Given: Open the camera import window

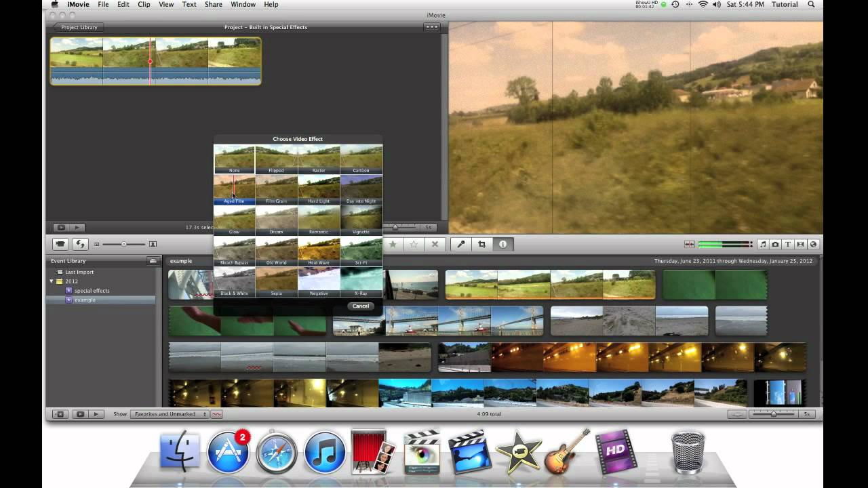Looking at the screenshot, I should click(60, 244).
